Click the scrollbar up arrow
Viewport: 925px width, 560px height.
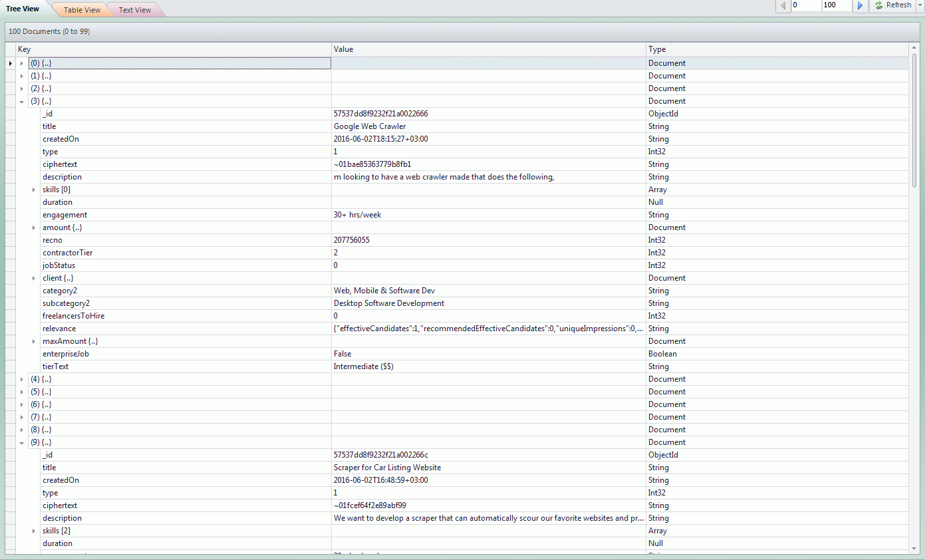pyautogui.click(x=914, y=48)
